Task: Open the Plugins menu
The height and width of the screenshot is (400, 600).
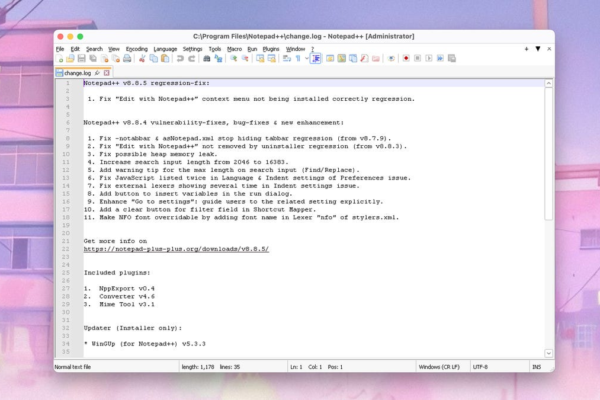Action: pyautogui.click(x=271, y=49)
